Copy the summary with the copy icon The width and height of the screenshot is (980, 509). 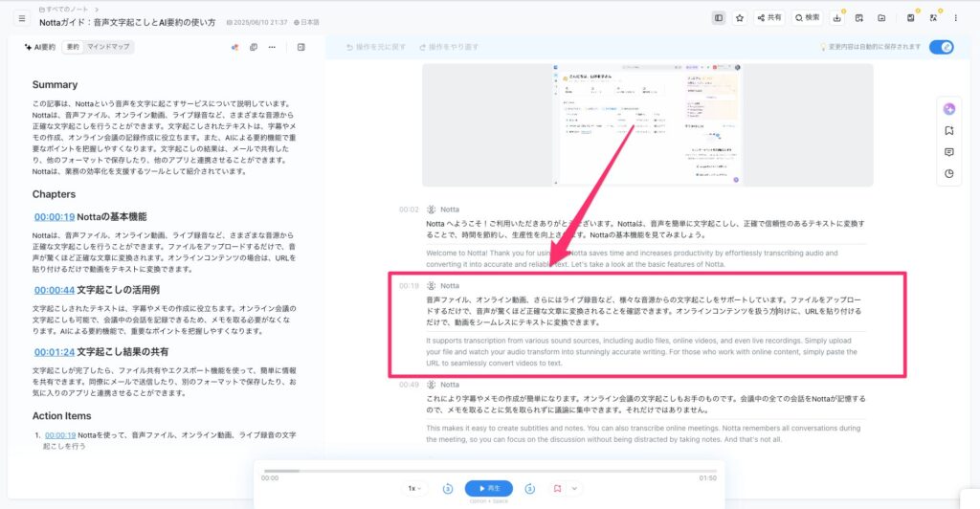tap(253, 47)
